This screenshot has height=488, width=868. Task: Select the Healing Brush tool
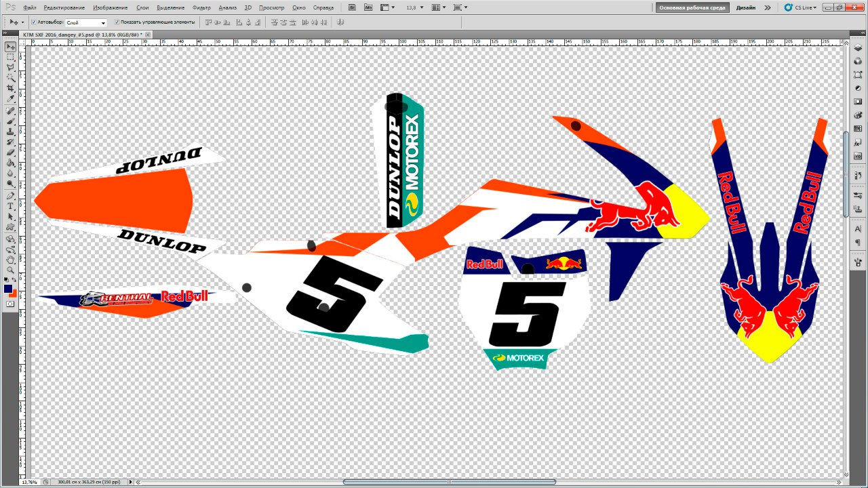click(x=11, y=111)
